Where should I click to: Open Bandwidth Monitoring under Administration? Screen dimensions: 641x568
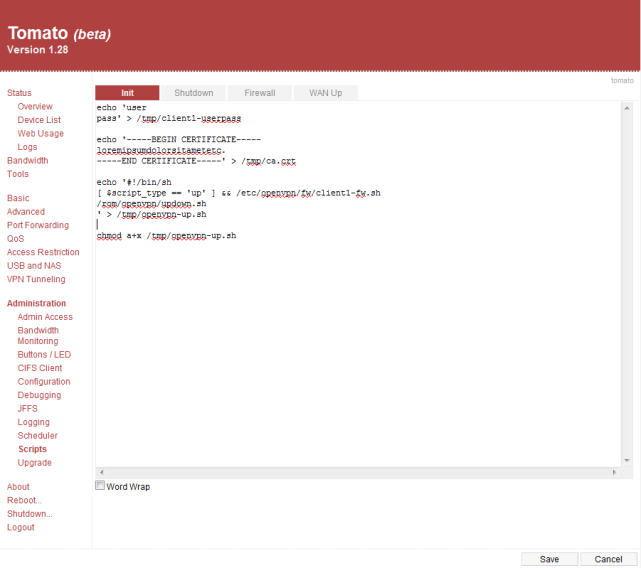[38, 335]
